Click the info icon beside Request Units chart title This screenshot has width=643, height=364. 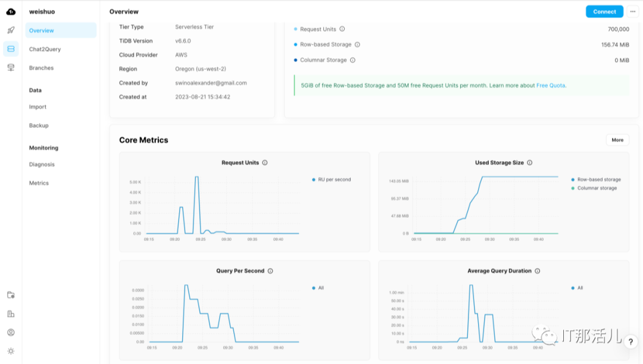point(265,163)
